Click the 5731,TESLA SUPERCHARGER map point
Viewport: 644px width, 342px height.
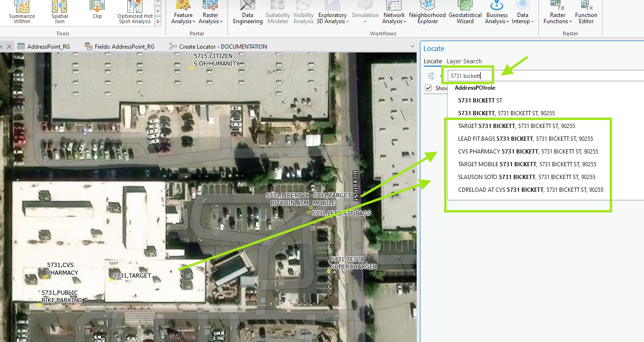pos(329,271)
